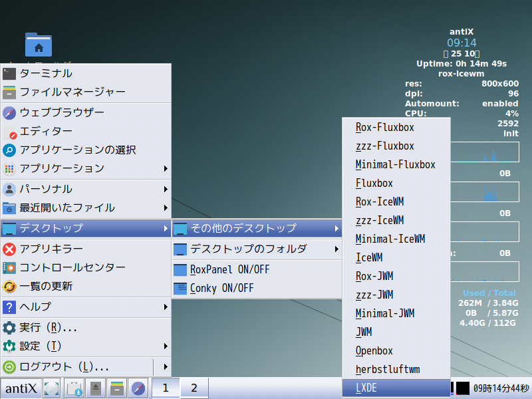
Task: Switch to workspace 2
Action: coord(194,388)
